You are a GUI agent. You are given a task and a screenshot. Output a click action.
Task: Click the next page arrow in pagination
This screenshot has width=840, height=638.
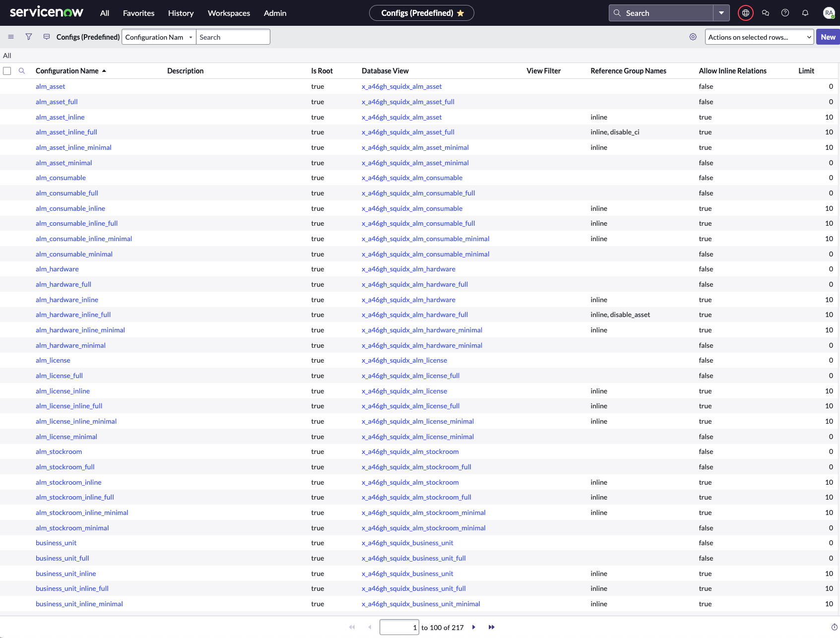click(x=474, y=627)
